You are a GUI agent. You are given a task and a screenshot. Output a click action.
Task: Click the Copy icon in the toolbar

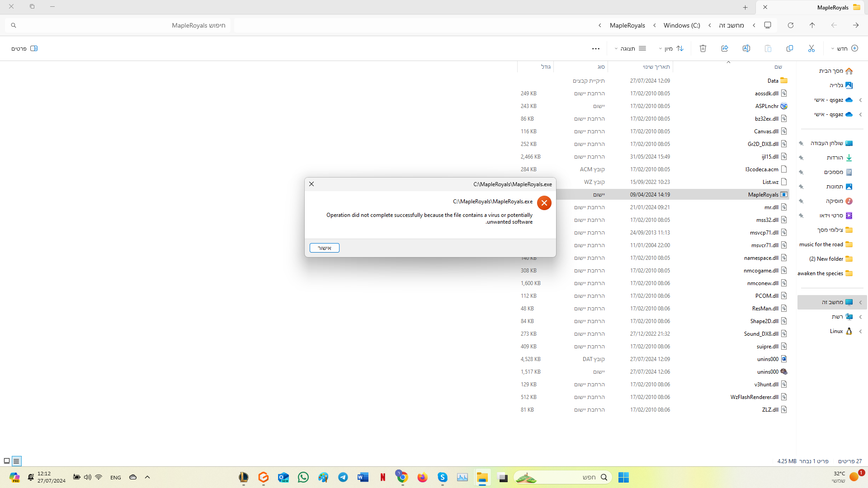[790, 48]
